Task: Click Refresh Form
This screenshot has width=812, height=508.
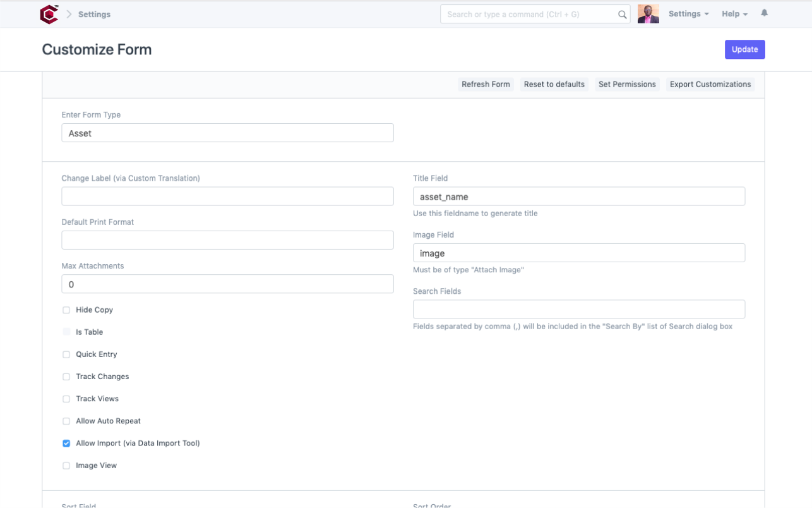Action: point(486,84)
